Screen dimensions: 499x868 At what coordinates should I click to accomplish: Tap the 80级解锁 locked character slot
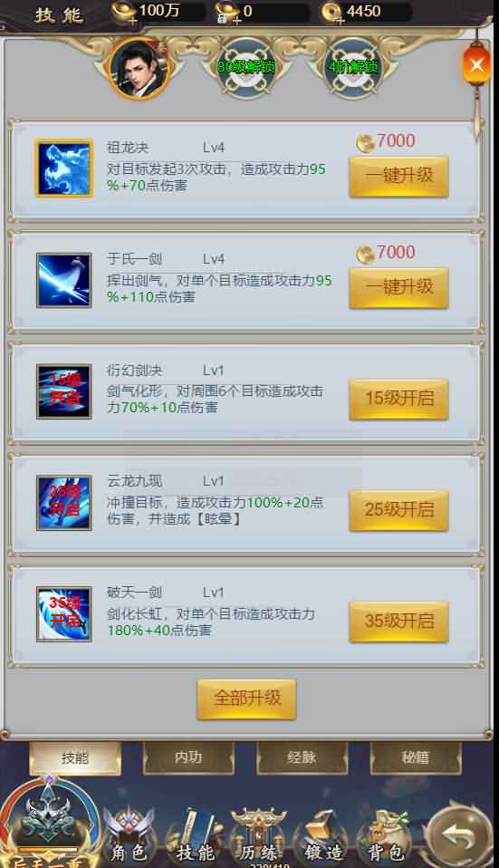coord(246,69)
